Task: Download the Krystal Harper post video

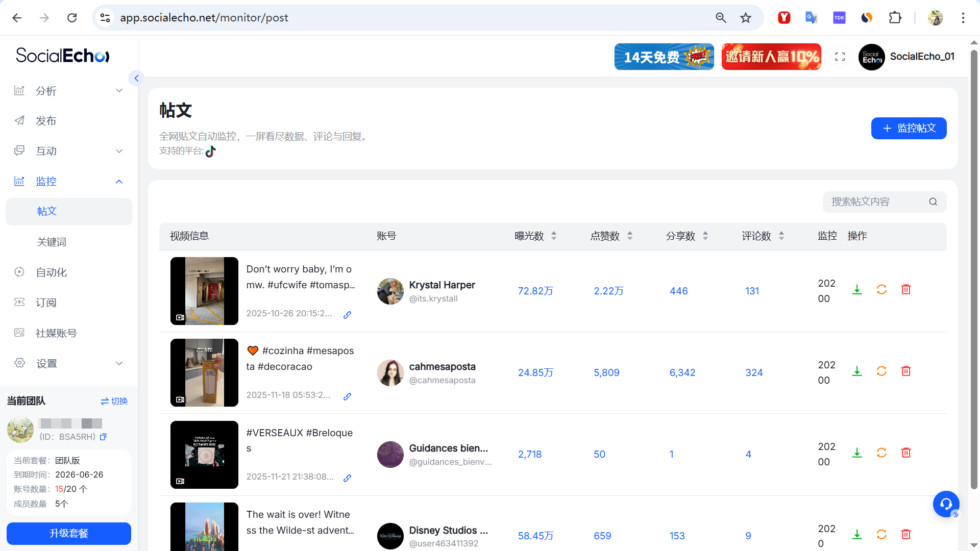Action: click(x=857, y=290)
